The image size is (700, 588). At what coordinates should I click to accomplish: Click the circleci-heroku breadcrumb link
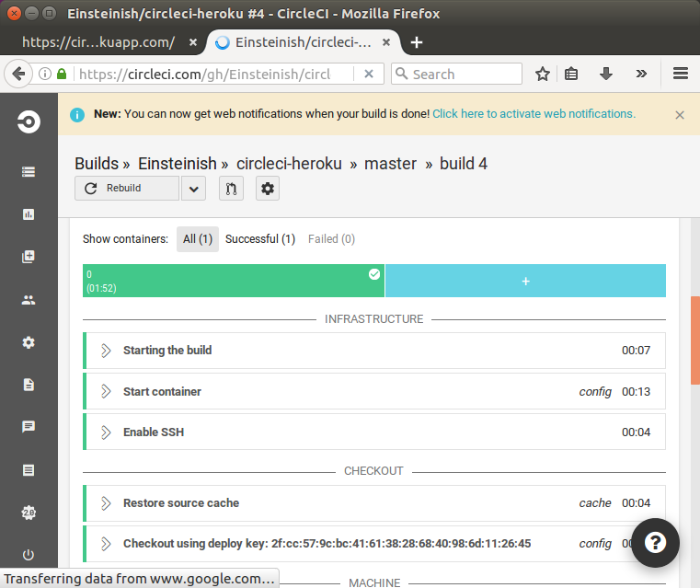(x=289, y=164)
